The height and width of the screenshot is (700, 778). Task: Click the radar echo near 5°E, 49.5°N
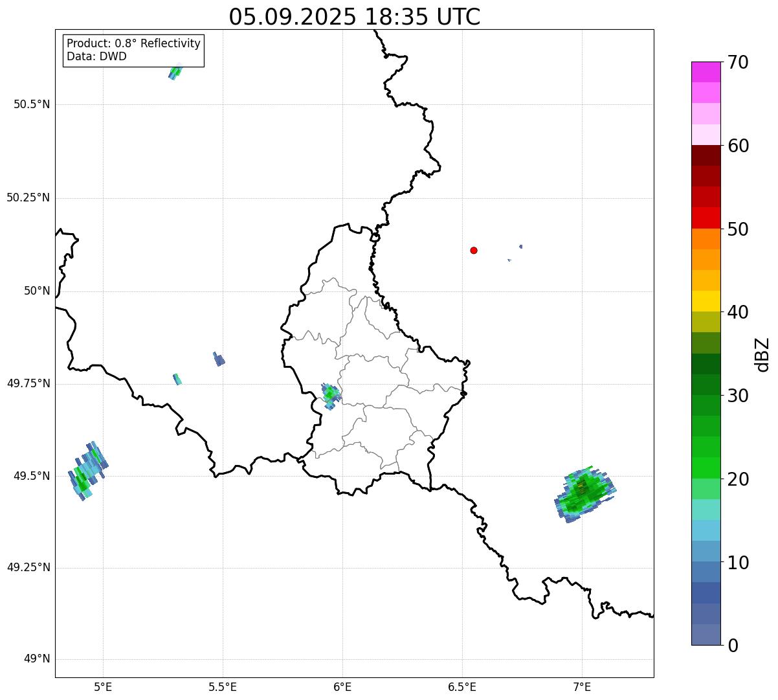click(88, 471)
